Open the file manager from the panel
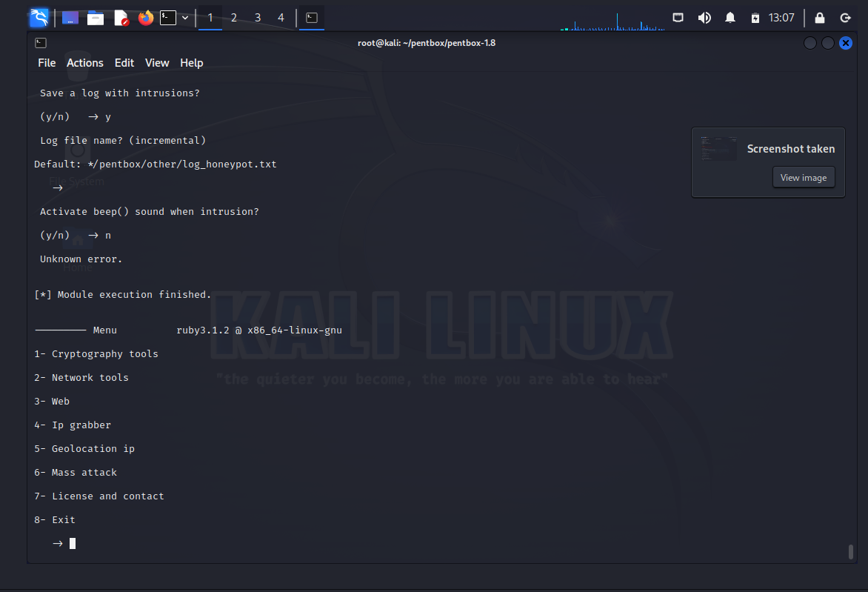 [x=96, y=17]
